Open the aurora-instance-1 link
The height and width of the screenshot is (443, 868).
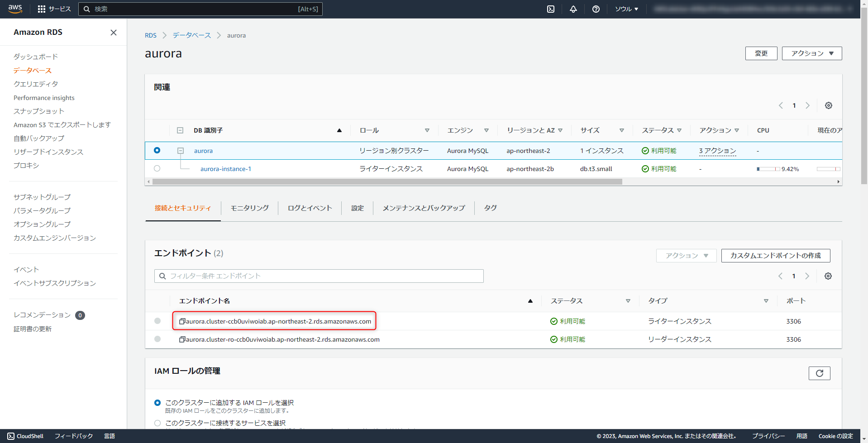[225, 168]
